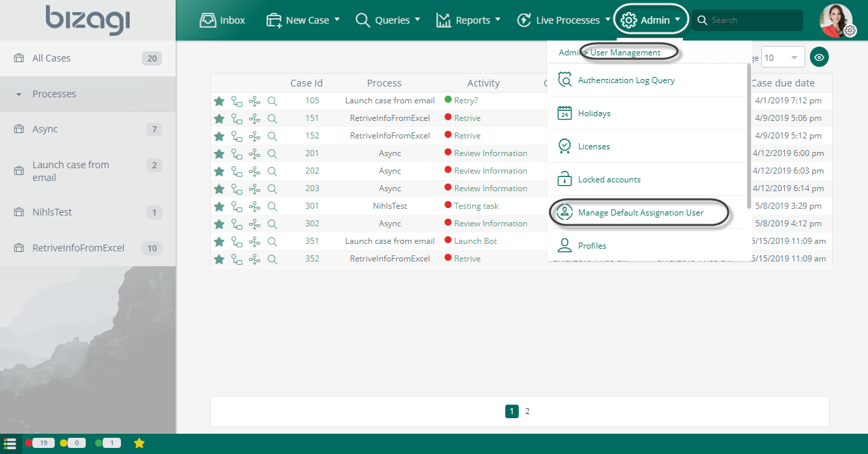Open the page size dropdown showing 10
Screen dimensions: 868x454
coord(784,57)
